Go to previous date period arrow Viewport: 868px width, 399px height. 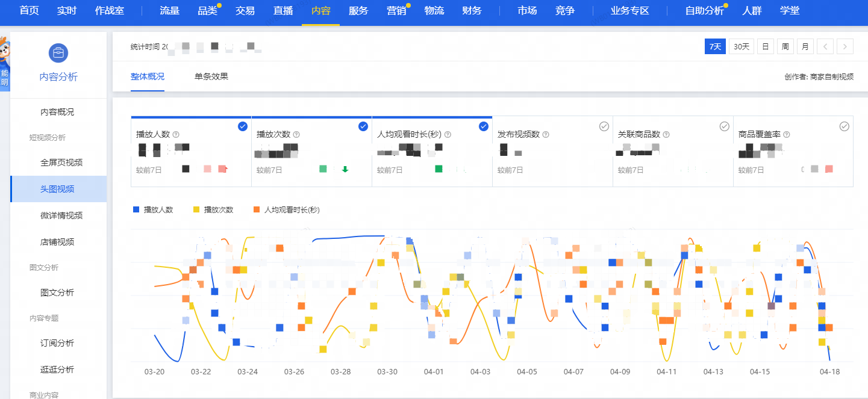pyautogui.click(x=826, y=46)
